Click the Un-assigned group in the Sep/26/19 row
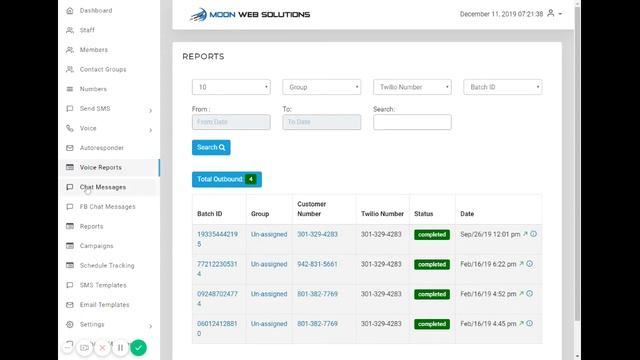Image resolution: width=640 pixels, height=360 pixels. (x=269, y=234)
